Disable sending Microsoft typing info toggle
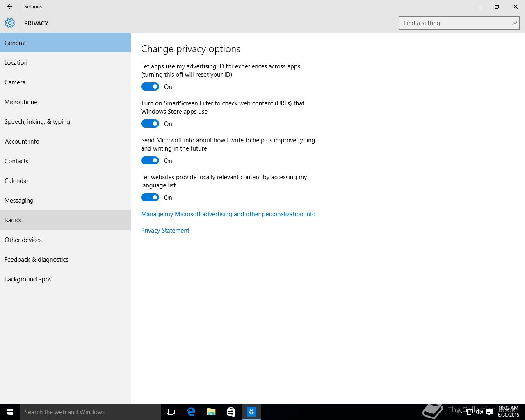The image size is (525, 420). pos(150,160)
